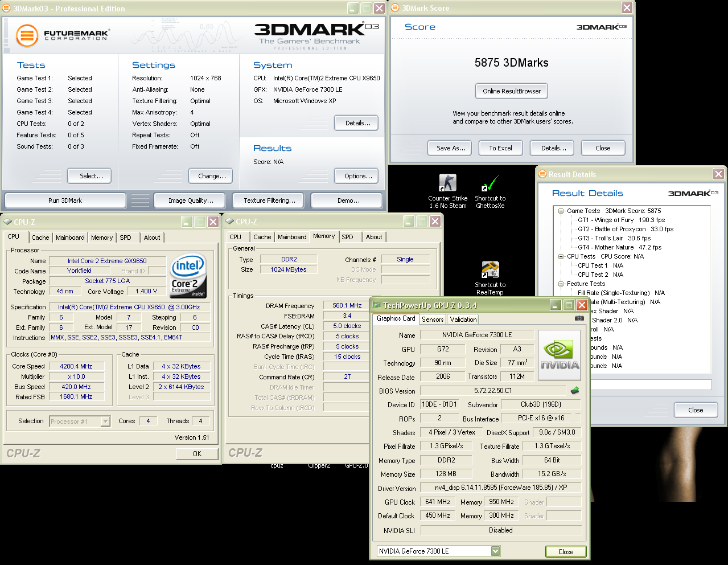This screenshot has height=565, width=728.
Task: Open the Validation tab in GPU-Z
Action: [x=463, y=320]
